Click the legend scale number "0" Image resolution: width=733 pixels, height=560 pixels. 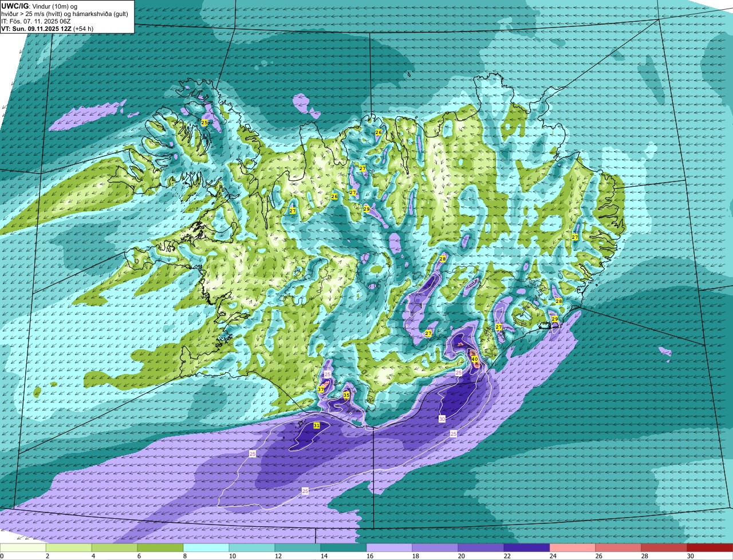(x=2, y=556)
